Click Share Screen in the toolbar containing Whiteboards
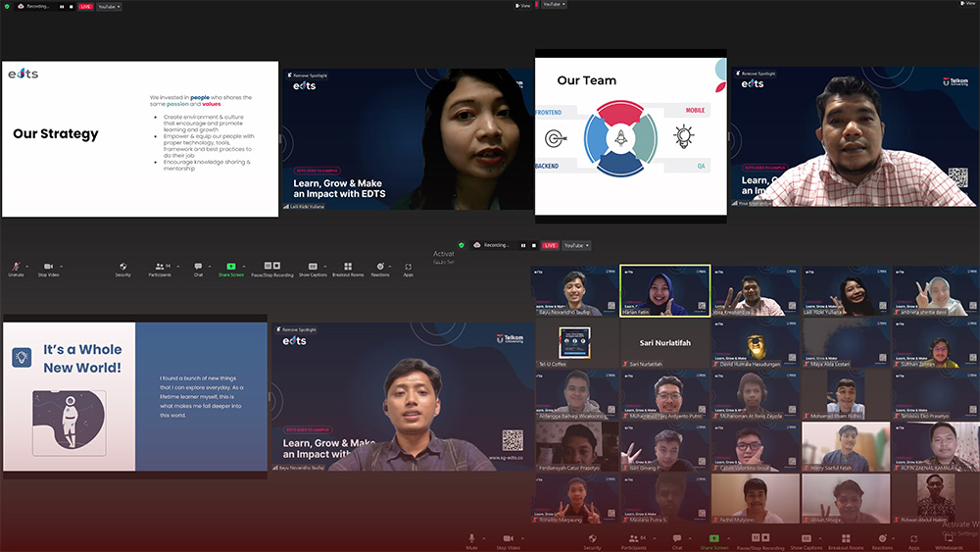980x552 pixels. (x=713, y=537)
